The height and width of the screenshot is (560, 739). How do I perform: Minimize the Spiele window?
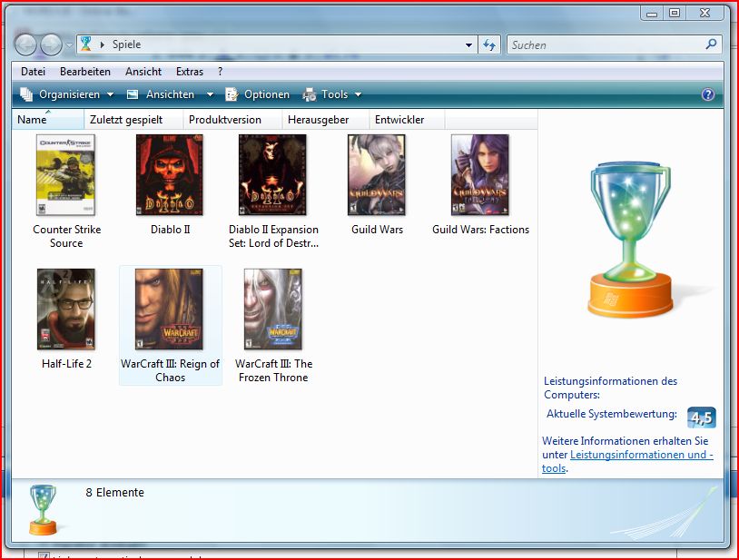(652, 14)
